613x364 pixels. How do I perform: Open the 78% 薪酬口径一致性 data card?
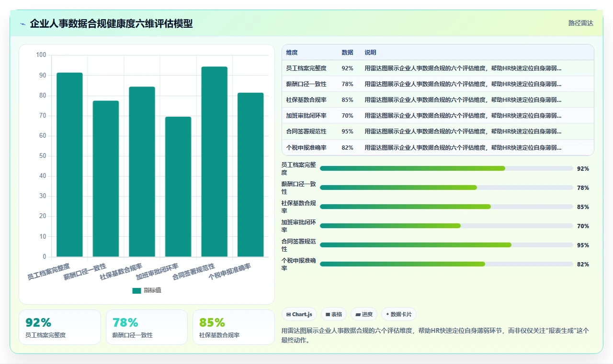point(147,327)
